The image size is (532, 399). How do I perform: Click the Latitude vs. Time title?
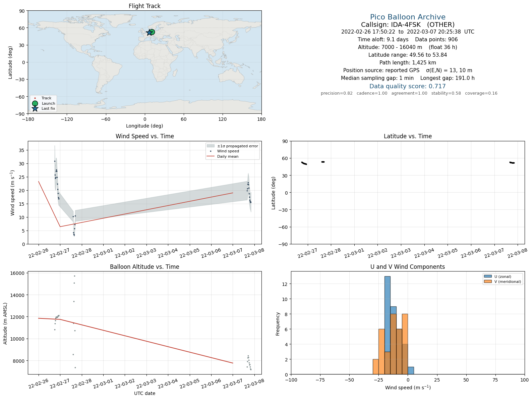coord(408,136)
